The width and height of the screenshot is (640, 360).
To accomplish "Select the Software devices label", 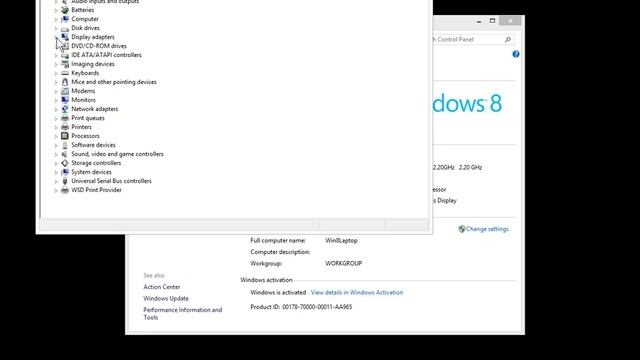I will [93, 145].
